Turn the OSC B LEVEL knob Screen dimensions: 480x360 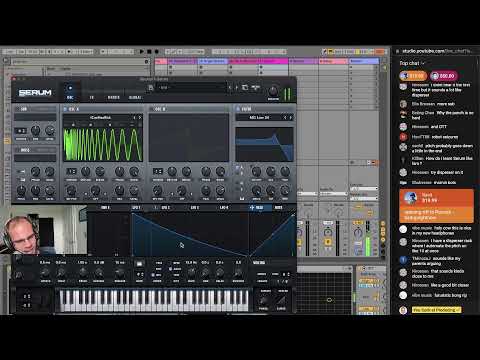coord(220,191)
